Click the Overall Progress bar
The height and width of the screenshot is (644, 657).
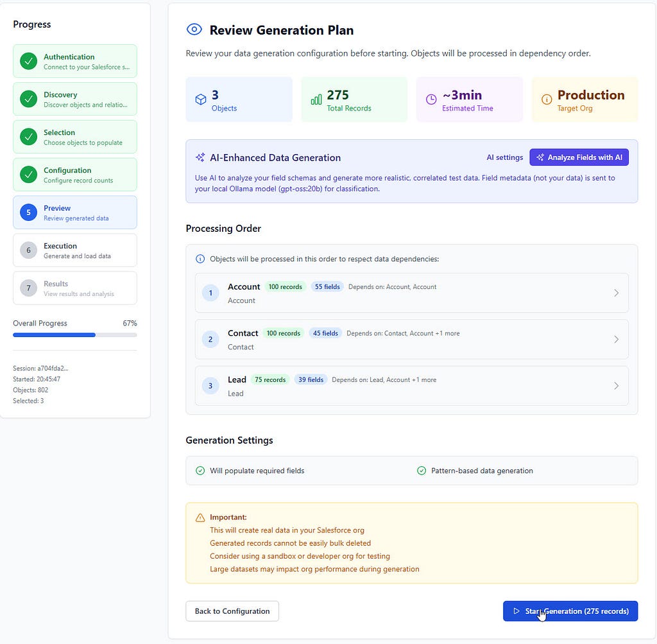75,335
